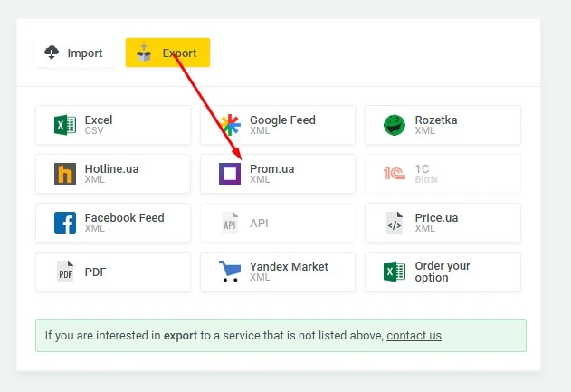Click the blue Facebook logo icon
Screen dimensions: 571x392
[65, 223]
